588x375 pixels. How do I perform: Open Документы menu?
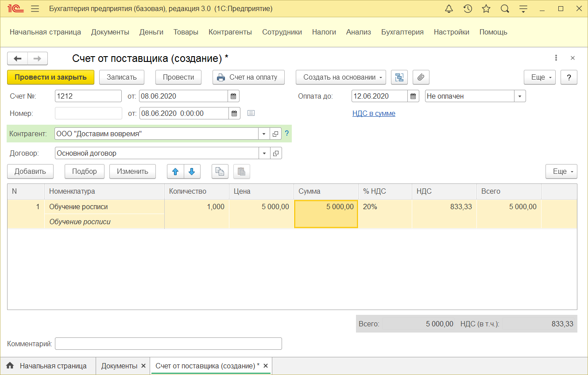point(110,32)
